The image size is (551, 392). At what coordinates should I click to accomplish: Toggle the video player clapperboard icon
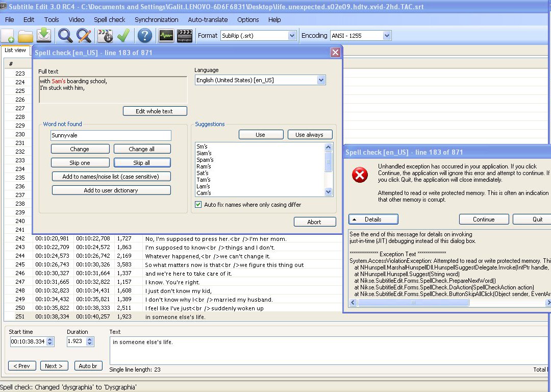click(x=185, y=36)
